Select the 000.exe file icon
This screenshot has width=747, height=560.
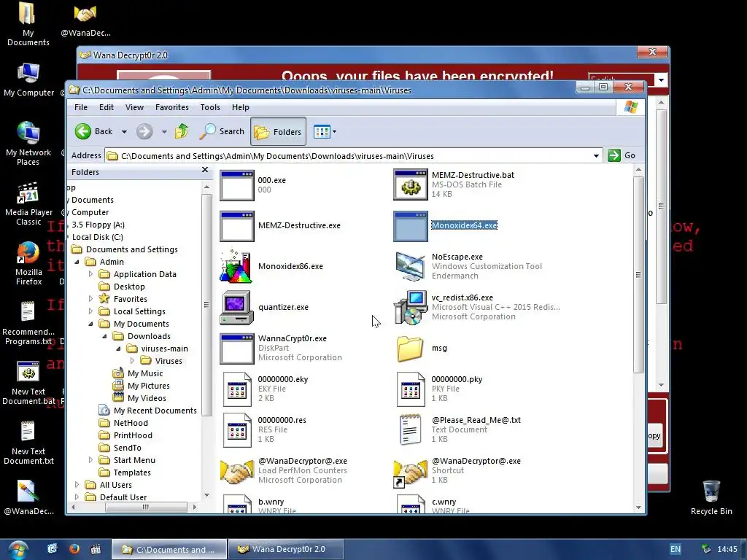[x=237, y=185]
